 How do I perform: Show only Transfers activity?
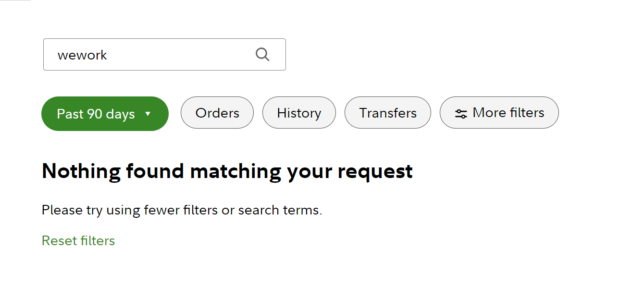[388, 113]
